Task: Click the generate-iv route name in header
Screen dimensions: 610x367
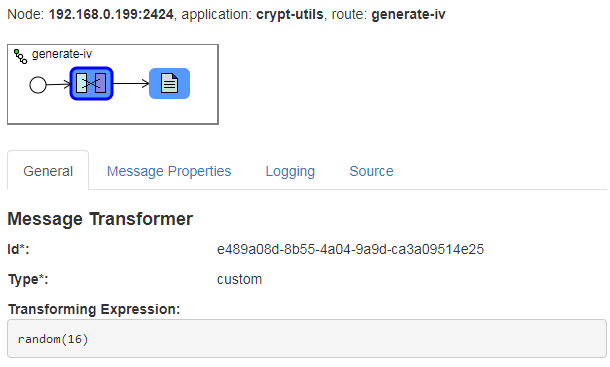Action: [408, 14]
